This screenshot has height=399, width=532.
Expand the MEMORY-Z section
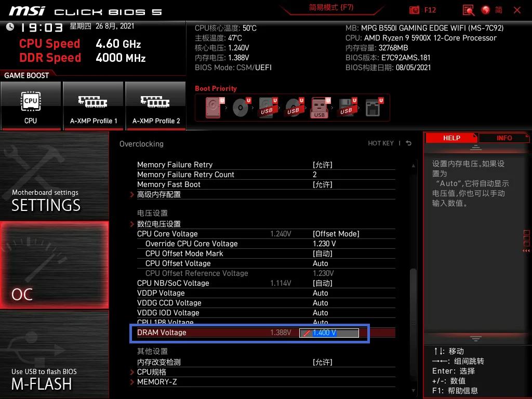pyautogui.click(x=157, y=382)
